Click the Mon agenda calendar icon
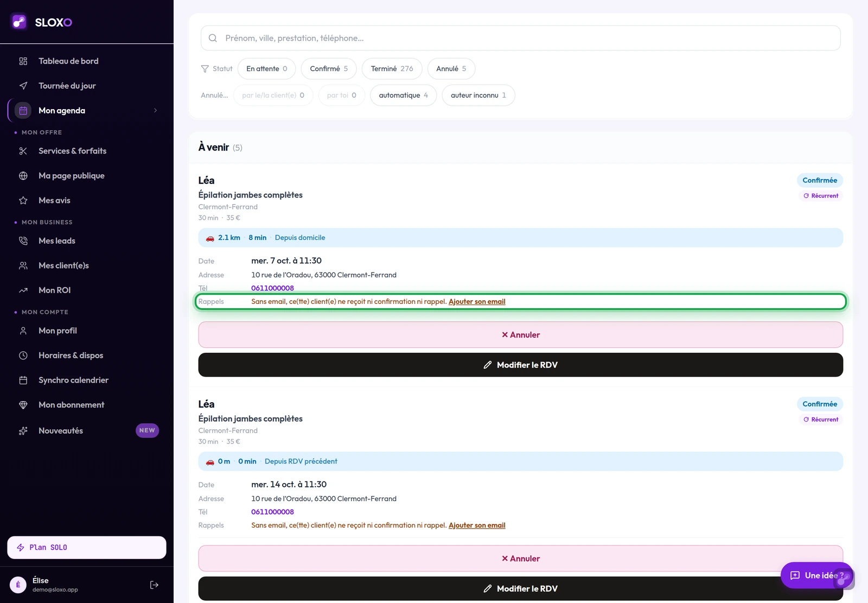 [x=23, y=111]
